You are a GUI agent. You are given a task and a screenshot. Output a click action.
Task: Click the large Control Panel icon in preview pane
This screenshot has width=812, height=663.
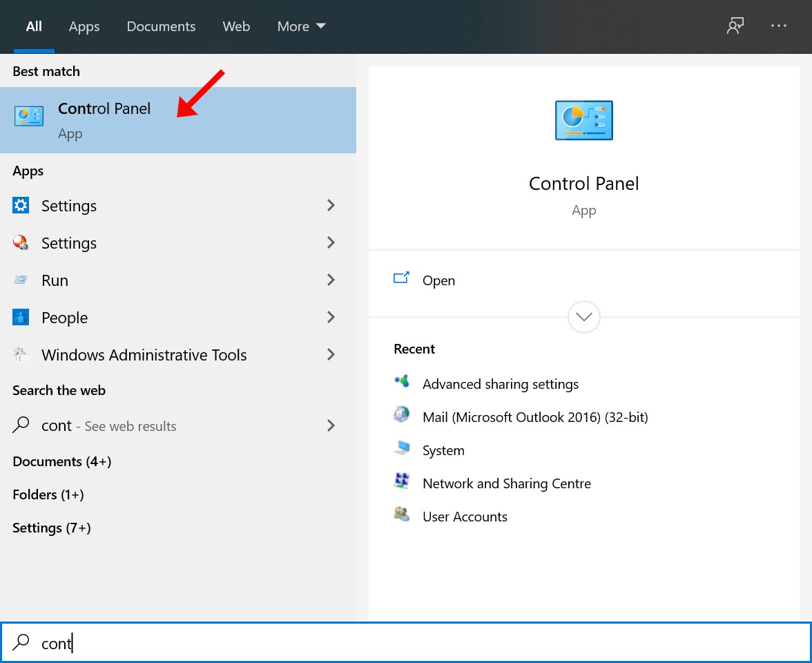583,120
